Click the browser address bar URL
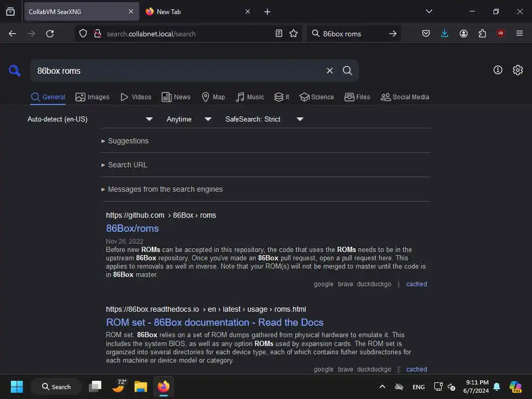The width and height of the screenshot is (532, 399). pyautogui.click(x=151, y=34)
